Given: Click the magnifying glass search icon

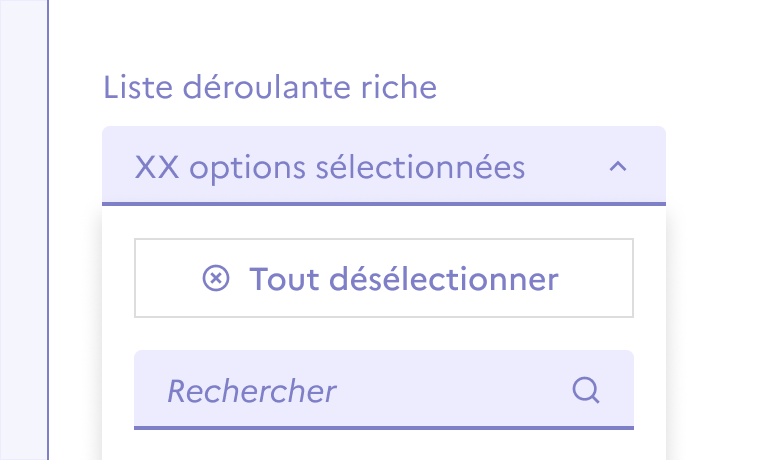Looking at the screenshot, I should tap(585, 390).
